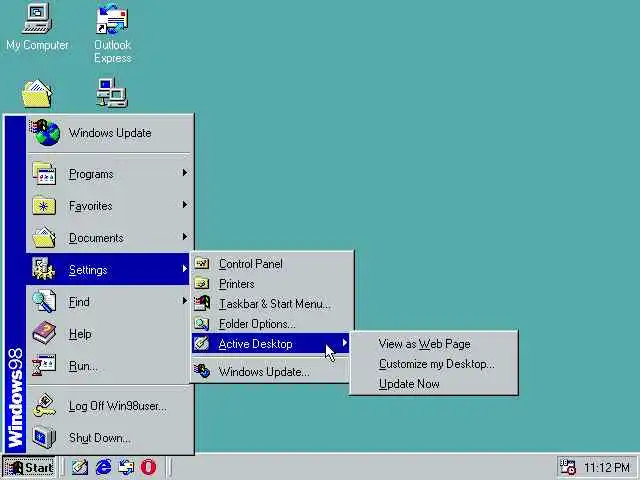Screen dimensions: 640x480
Task: Click Show Desktop icon in Quick Launch
Action: point(80,467)
